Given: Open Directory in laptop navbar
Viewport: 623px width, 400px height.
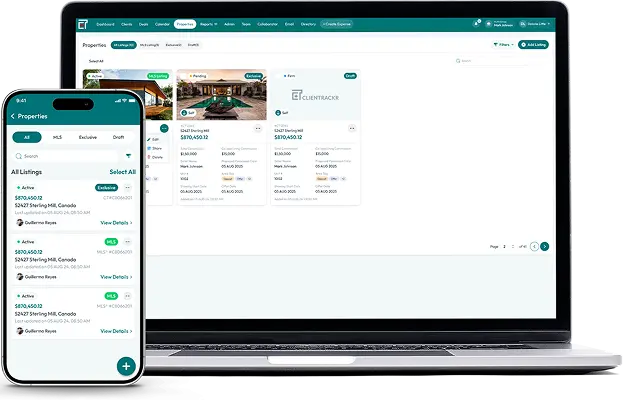Looking at the screenshot, I should point(308,24).
